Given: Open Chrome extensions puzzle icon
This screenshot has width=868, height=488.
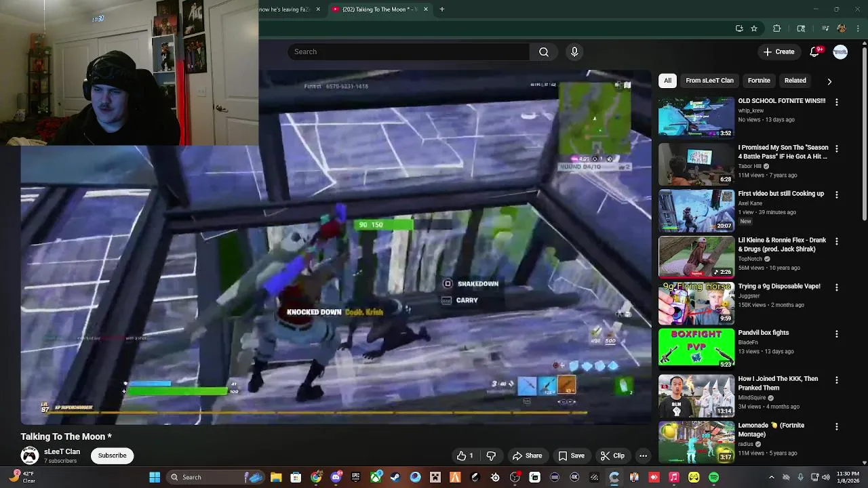Looking at the screenshot, I should tap(777, 28).
